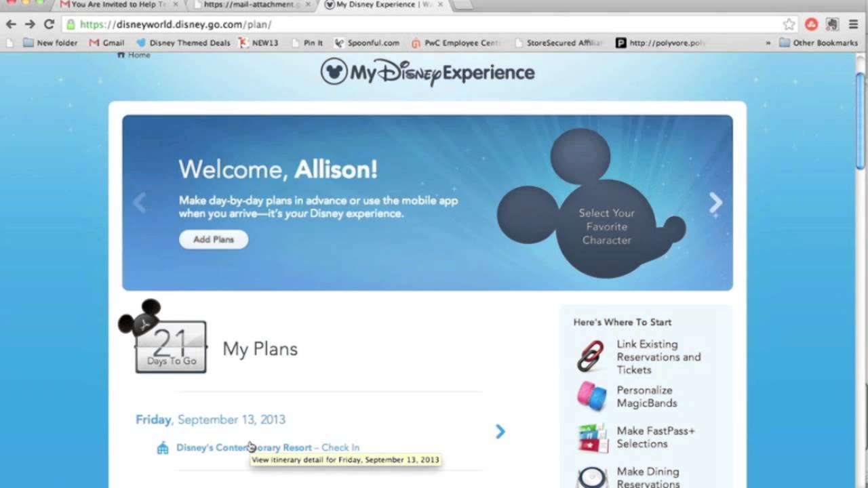Image resolution: width=868 pixels, height=488 pixels.
Task: Open the Spoonful.com bookmark
Action: coord(367,43)
